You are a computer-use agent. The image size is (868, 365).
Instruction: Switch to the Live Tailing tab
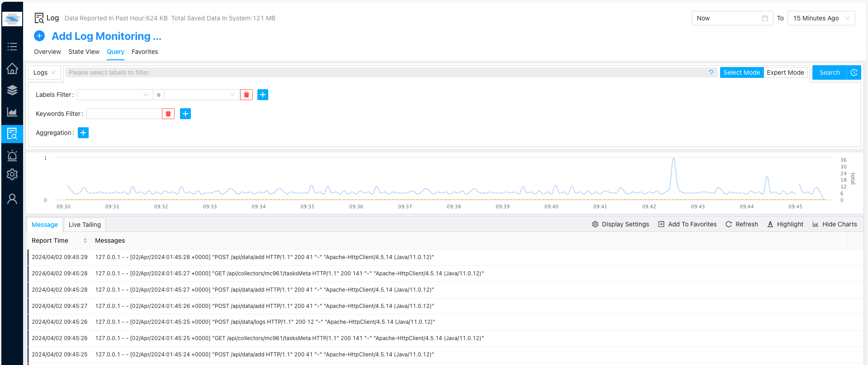tap(85, 225)
